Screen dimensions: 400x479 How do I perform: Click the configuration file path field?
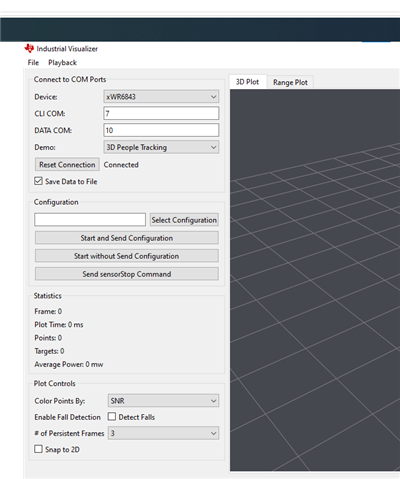coord(90,220)
